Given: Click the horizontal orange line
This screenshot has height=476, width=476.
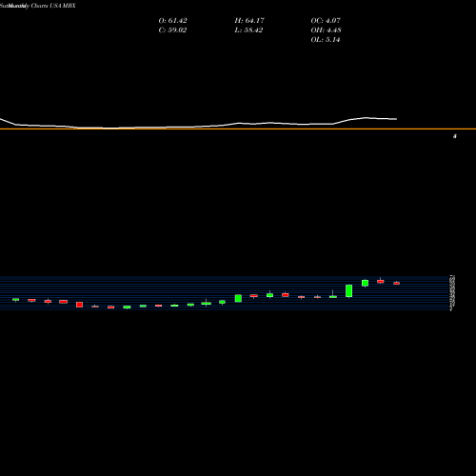Looking at the screenshot, I should pos(238,129).
